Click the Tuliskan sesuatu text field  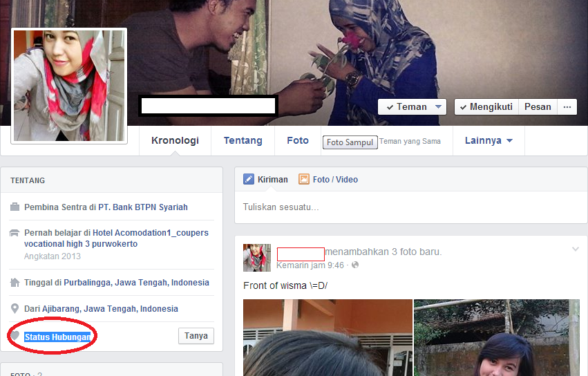(x=410, y=207)
